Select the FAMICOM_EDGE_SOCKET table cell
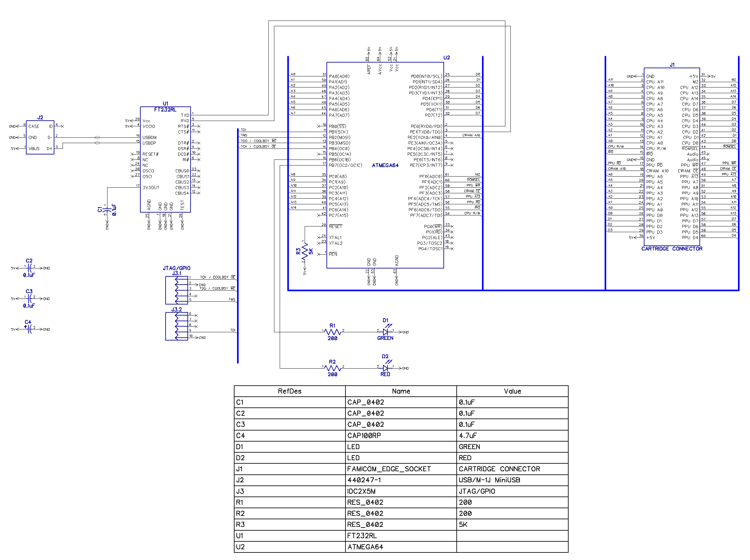This screenshot has width=750, height=560. [401, 469]
